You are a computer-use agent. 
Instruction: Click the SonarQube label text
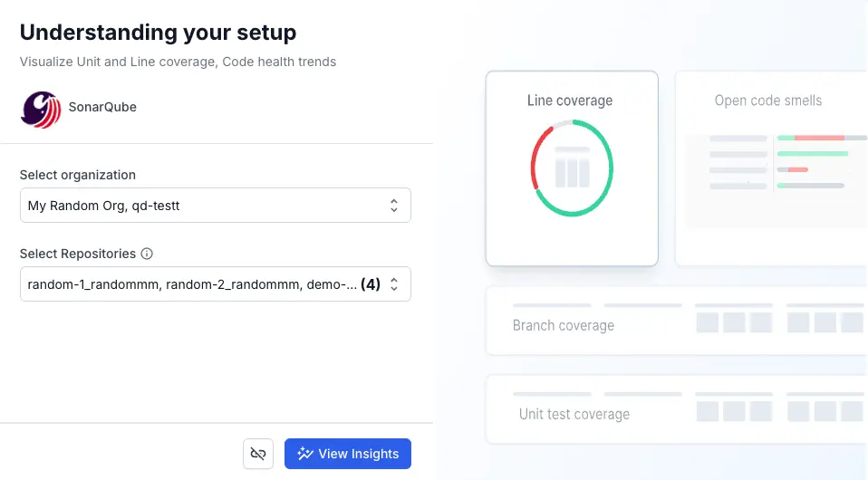[x=102, y=107]
